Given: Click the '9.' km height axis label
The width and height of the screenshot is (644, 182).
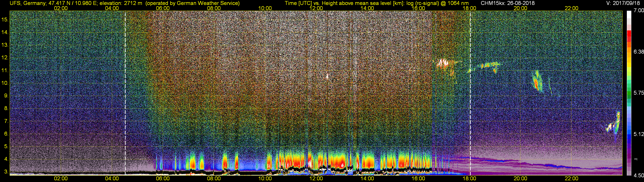Looking at the screenshot, I should 6,96.
